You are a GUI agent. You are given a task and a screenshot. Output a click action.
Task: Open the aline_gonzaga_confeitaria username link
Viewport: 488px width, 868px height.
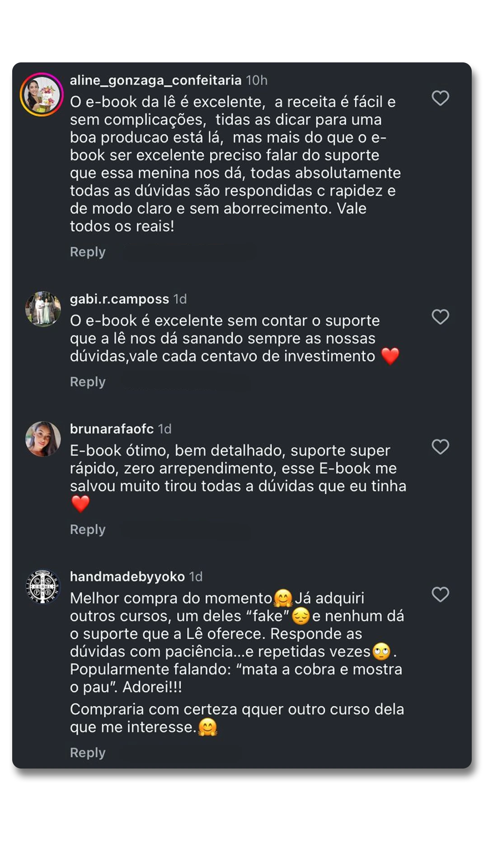coord(155,80)
